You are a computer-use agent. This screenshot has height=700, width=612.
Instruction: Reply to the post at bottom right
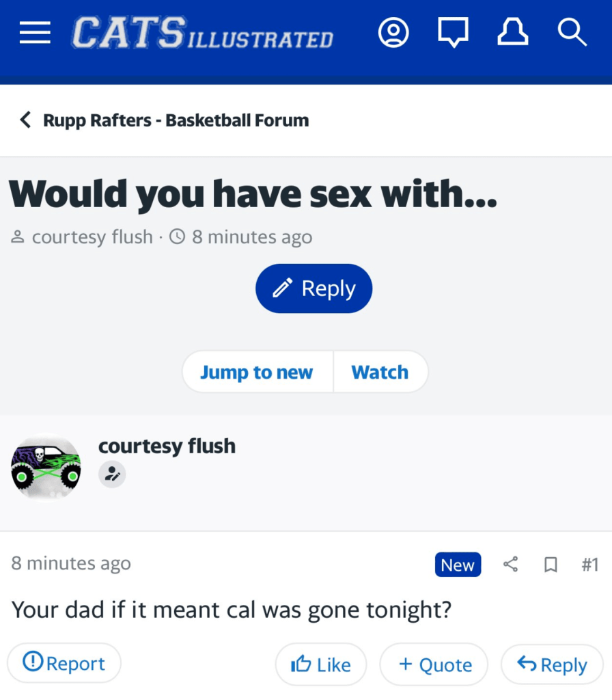pyautogui.click(x=552, y=664)
